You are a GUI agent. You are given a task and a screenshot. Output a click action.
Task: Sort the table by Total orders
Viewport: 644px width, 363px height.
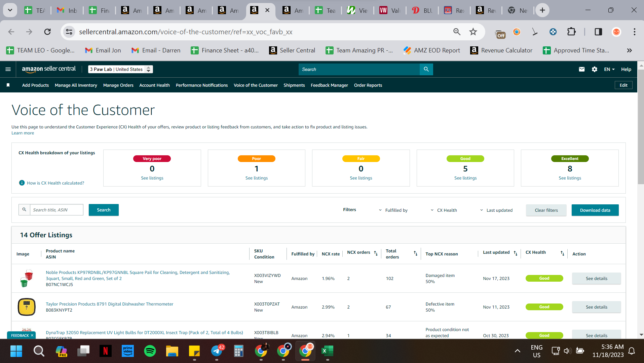click(415, 253)
